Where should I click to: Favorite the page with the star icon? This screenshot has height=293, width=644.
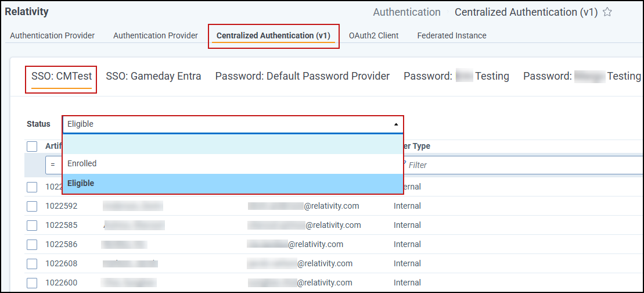tap(607, 12)
